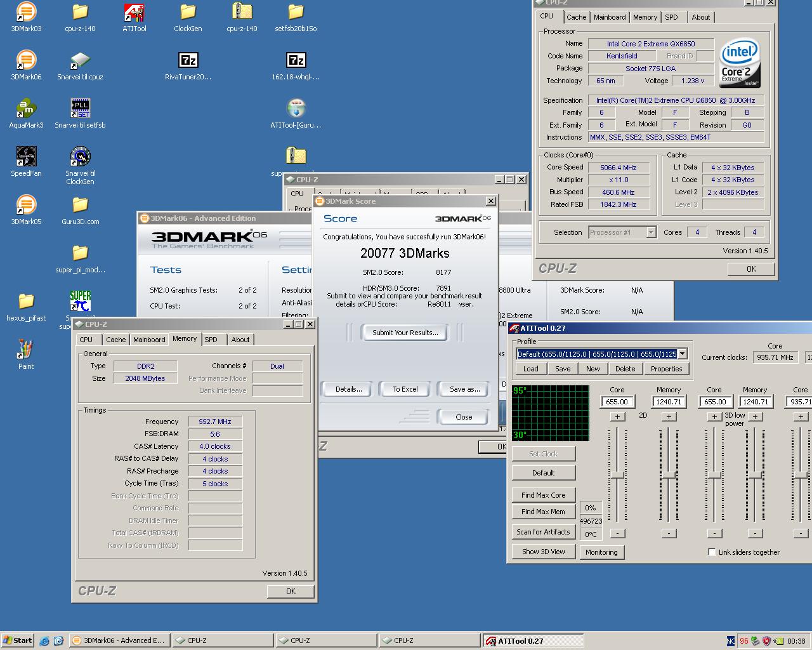
Task: Click 3D low power Core slider
Action: tap(714, 475)
